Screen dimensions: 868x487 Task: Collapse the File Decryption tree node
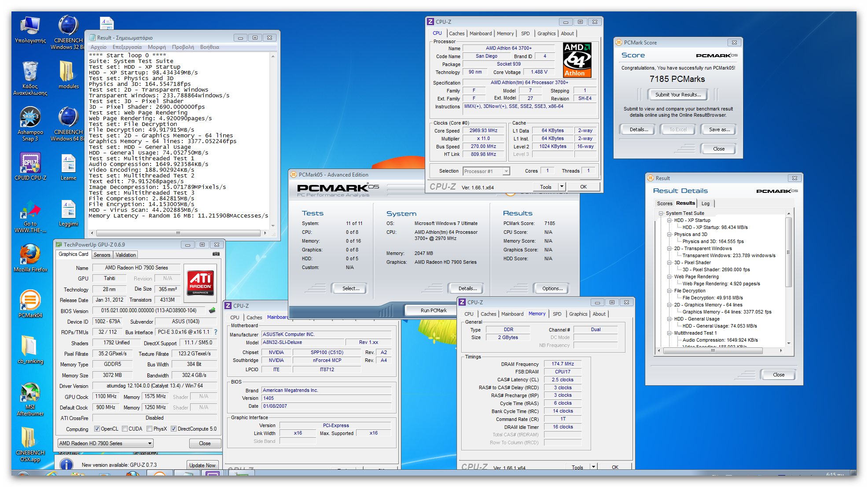(669, 291)
